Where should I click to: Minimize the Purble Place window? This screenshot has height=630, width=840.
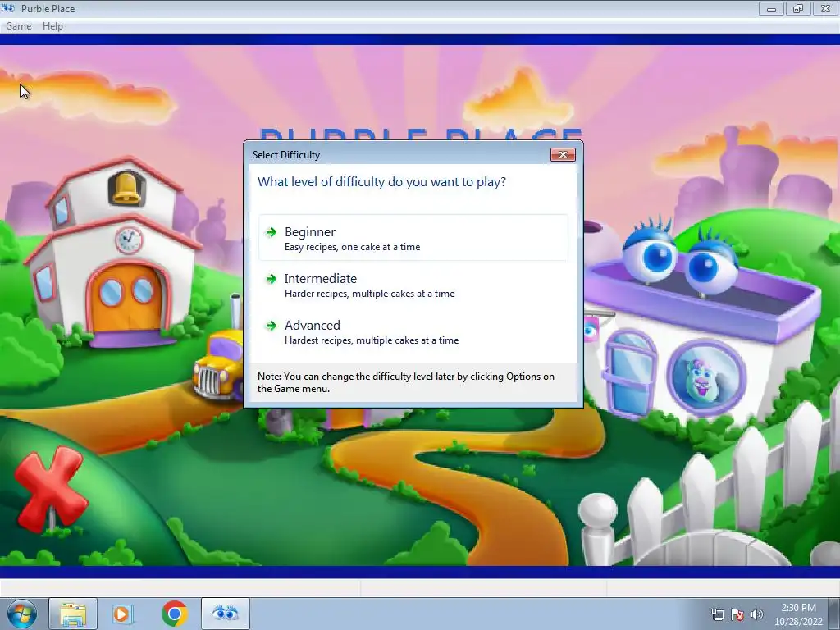771,9
